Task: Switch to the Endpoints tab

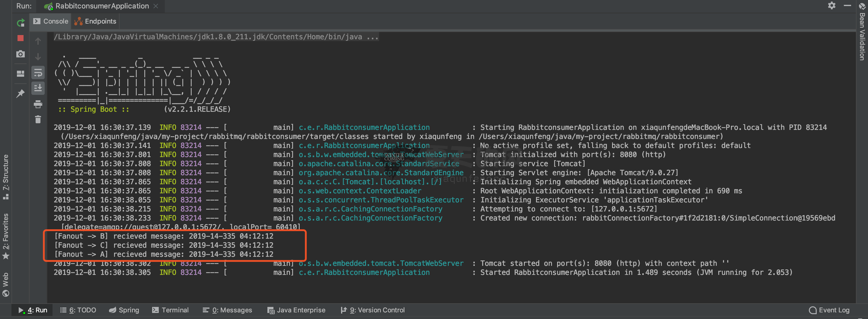Action: point(95,21)
